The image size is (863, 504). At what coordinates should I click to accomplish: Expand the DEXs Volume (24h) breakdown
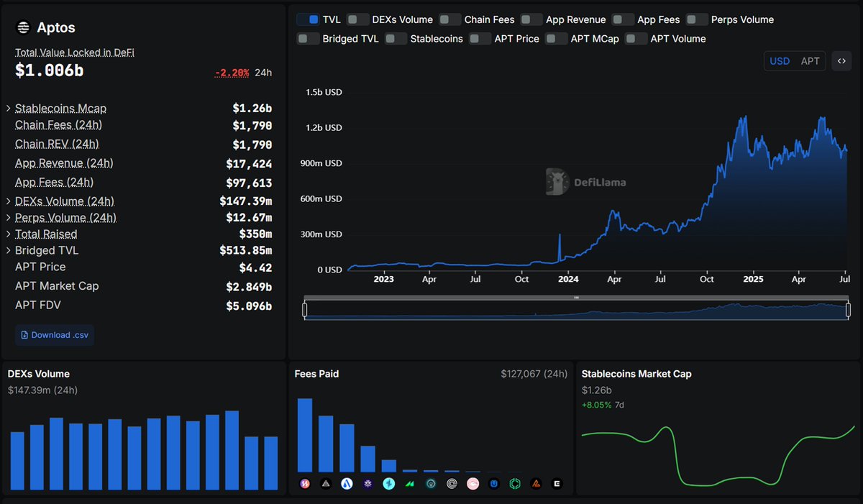pyautogui.click(x=8, y=201)
